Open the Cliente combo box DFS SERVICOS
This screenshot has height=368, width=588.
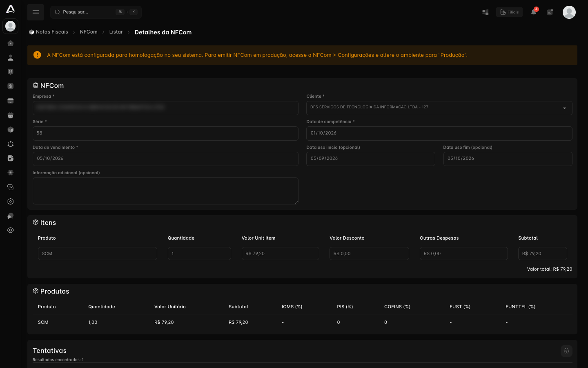pyautogui.click(x=439, y=108)
